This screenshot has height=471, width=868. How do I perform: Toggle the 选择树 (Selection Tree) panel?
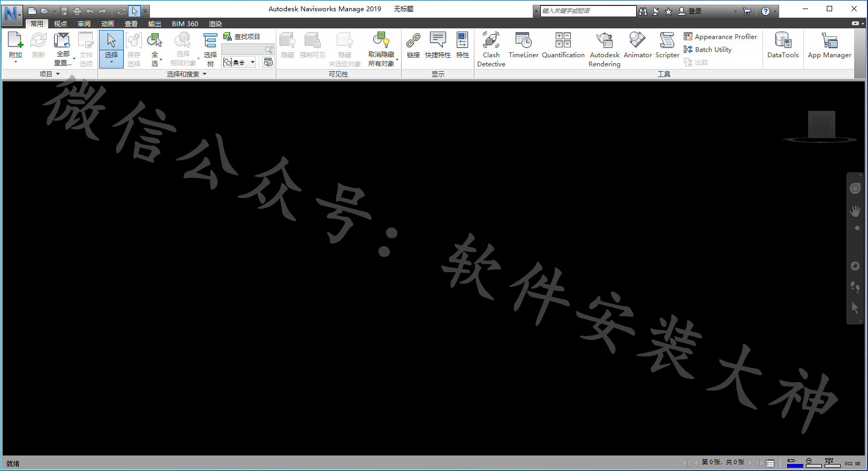pos(210,49)
